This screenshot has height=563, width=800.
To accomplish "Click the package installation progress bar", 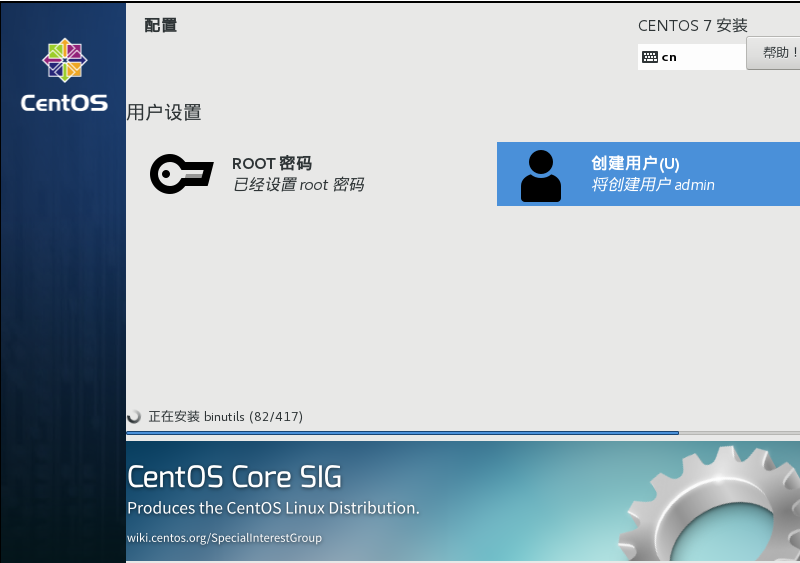I will 463,433.
